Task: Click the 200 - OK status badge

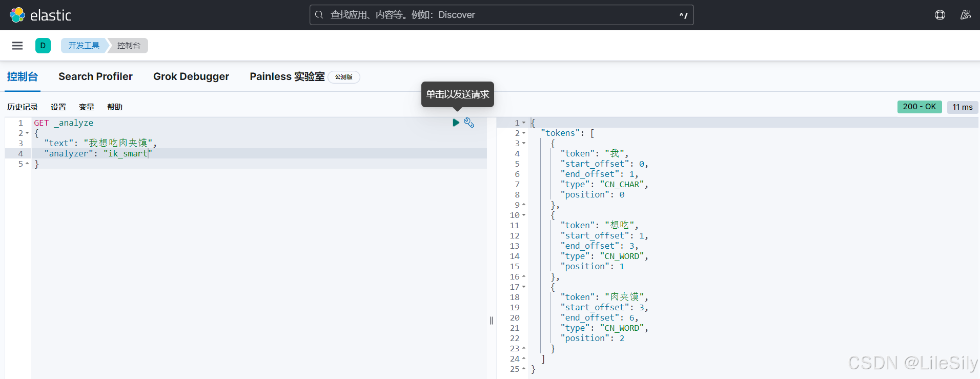Action: point(920,107)
